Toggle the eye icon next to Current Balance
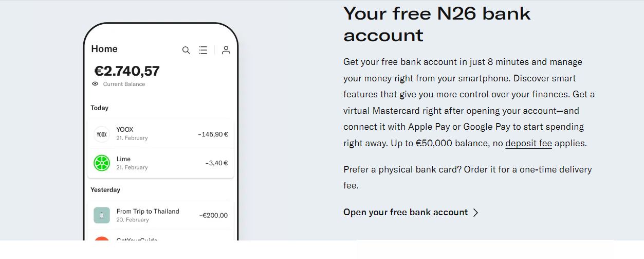The image size is (644, 259). [95, 84]
